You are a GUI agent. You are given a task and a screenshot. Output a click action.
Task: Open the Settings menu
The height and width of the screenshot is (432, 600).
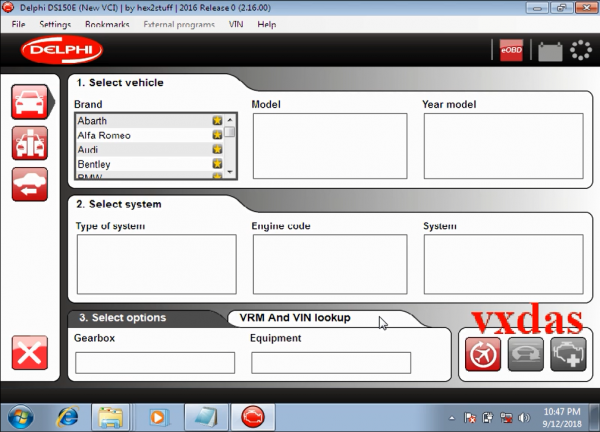click(x=55, y=24)
